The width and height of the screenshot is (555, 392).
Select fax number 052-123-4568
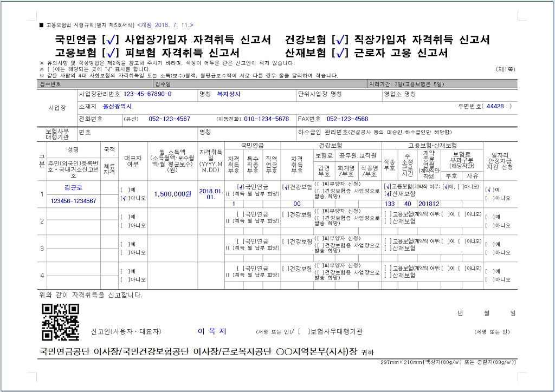pyautogui.click(x=347, y=119)
